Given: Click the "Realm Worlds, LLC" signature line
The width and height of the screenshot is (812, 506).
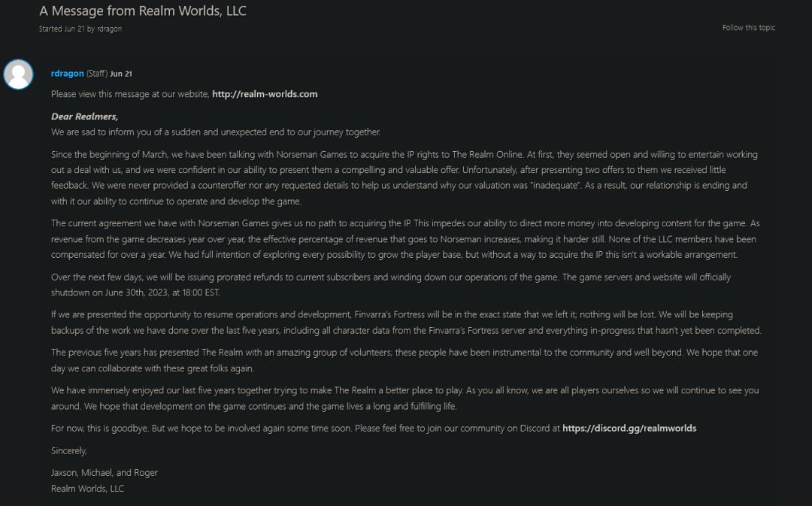Looking at the screenshot, I should 87,488.
